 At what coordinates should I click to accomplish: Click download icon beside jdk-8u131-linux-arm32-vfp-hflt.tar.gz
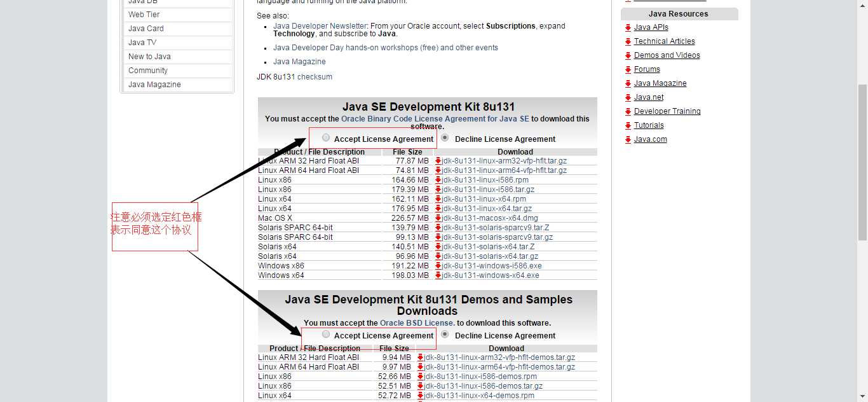[438, 161]
